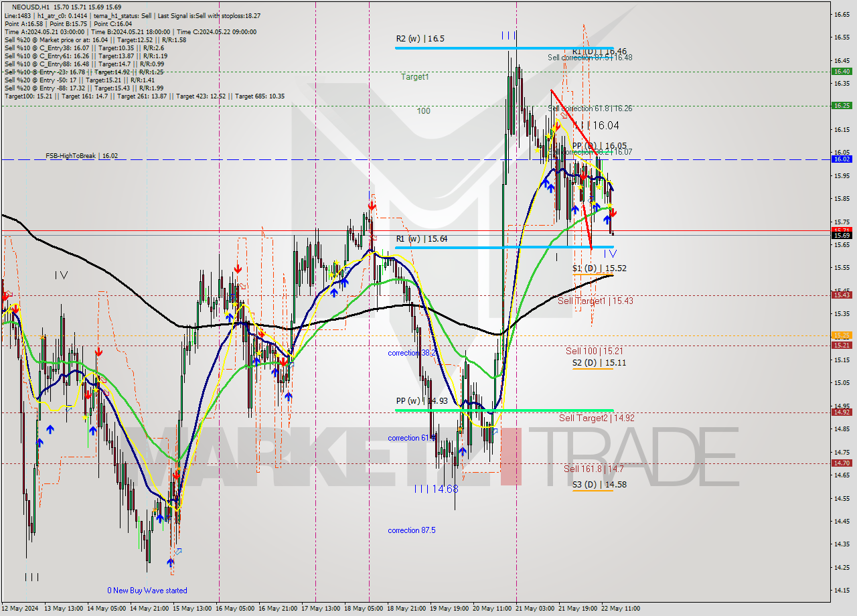
Task: Click the orange 15.25 price tag on axis
Action: [x=842, y=335]
